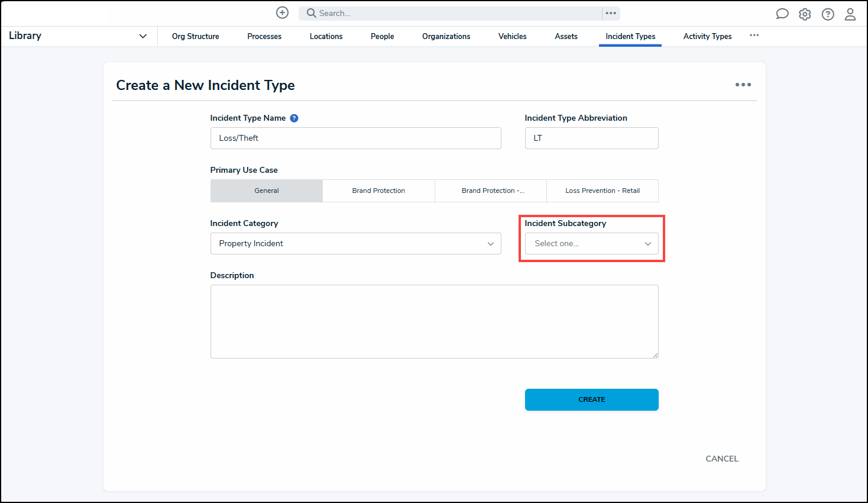This screenshot has height=503, width=868.
Task: Select the Brand Protection use case
Action: click(378, 191)
